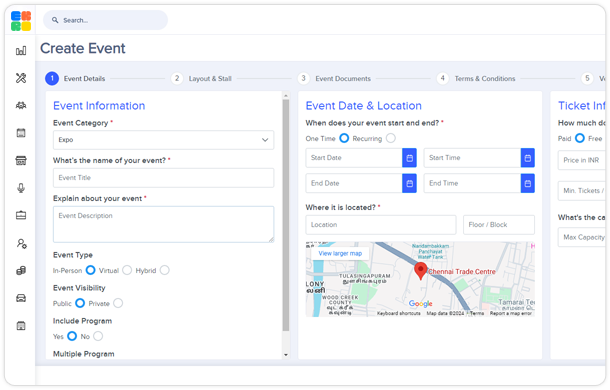Screen dimensions: 610x390
Task: Click Keyboard shortcuts on the map
Action: 398,313
